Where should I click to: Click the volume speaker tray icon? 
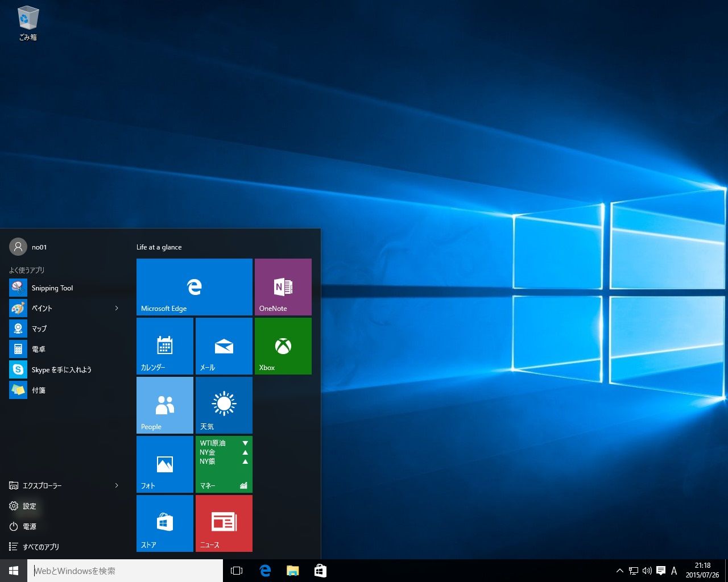[647, 571]
